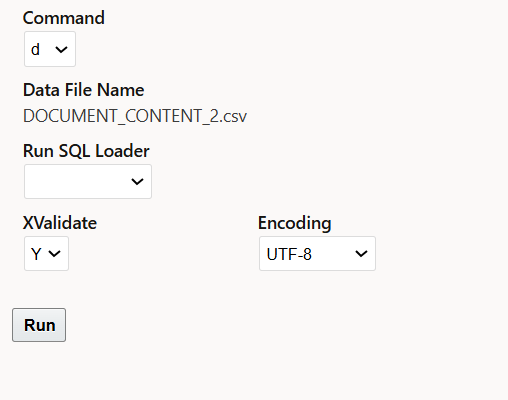Click the Run button
Screen dimensions: 508x400
[39, 325]
